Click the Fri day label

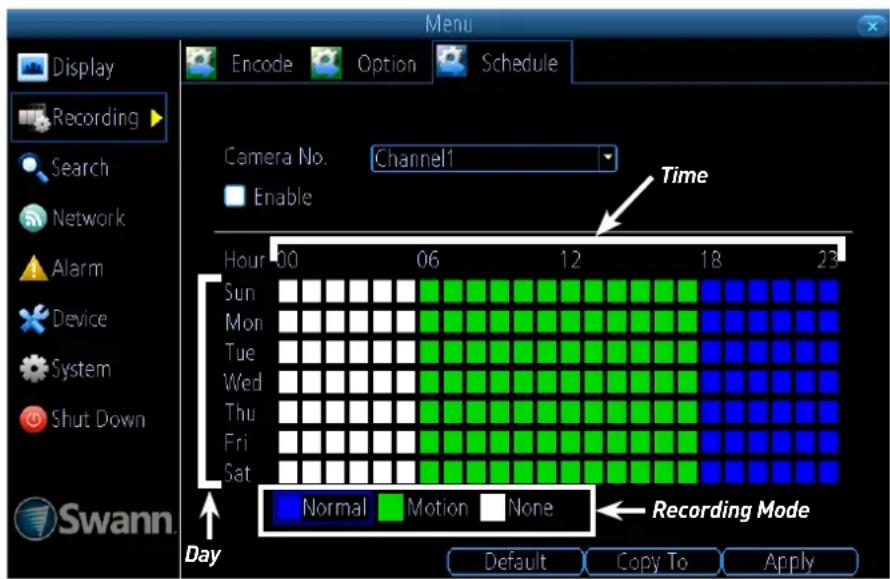click(236, 443)
